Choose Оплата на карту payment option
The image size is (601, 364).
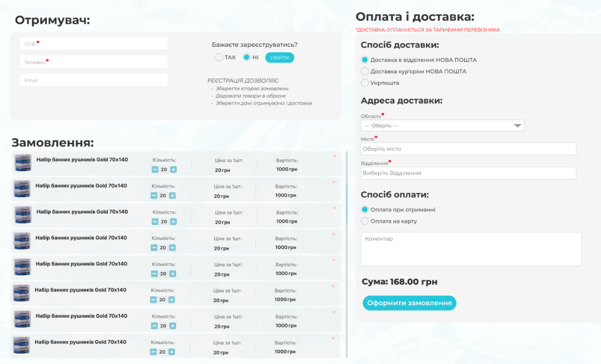(365, 221)
